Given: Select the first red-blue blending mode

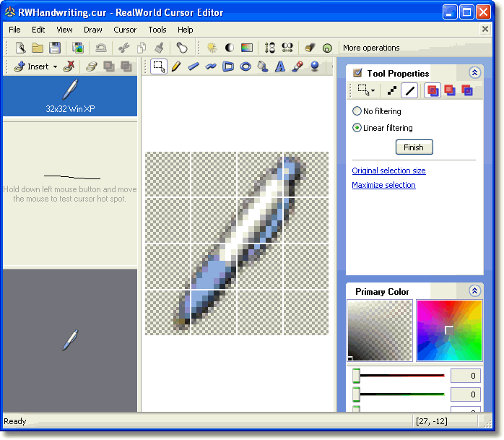Looking at the screenshot, I should [x=433, y=91].
